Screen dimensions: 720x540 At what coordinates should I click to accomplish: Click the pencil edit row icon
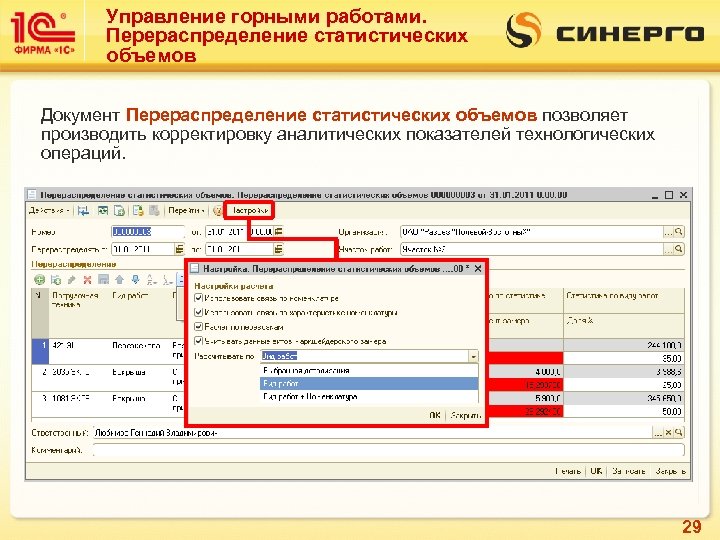tap(72, 280)
